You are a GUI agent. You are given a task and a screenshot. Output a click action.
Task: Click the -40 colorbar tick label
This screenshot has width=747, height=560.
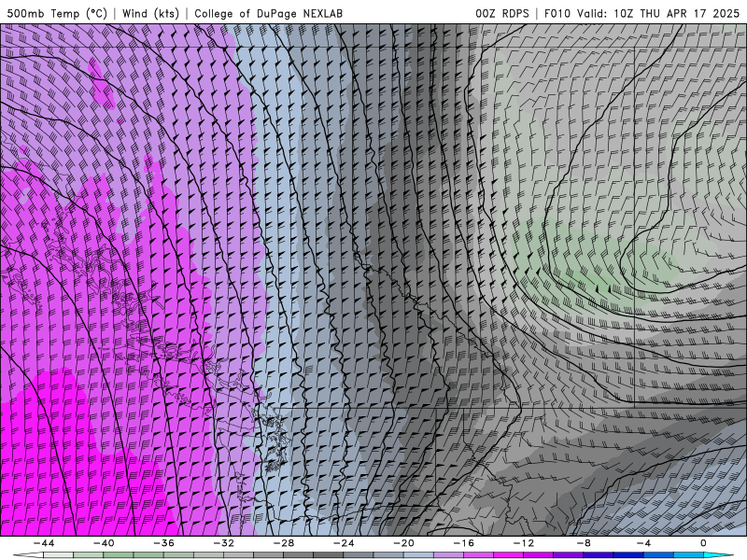pyautogui.click(x=104, y=543)
